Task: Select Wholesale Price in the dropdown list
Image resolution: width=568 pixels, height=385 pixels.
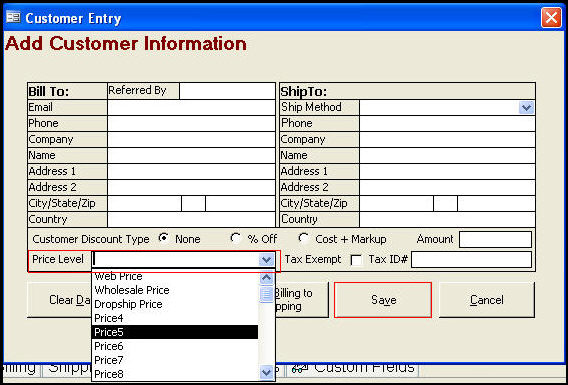Action: click(175, 290)
